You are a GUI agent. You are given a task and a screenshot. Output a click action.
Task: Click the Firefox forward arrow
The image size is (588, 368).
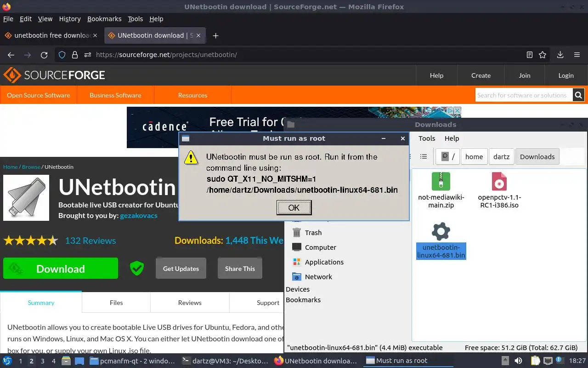[x=28, y=55]
